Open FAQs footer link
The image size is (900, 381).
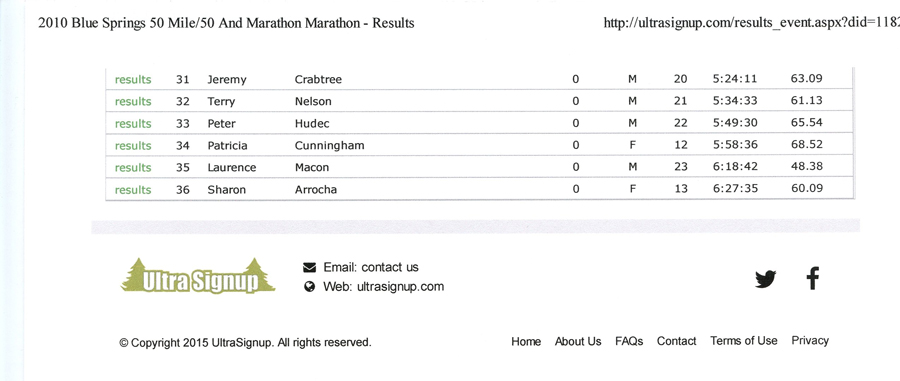click(x=629, y=341)
